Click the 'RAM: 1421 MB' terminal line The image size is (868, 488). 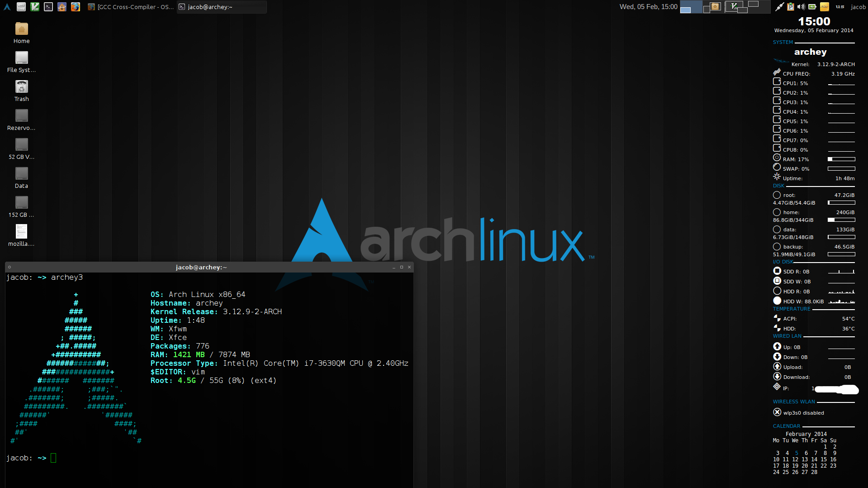pos(200,354)
